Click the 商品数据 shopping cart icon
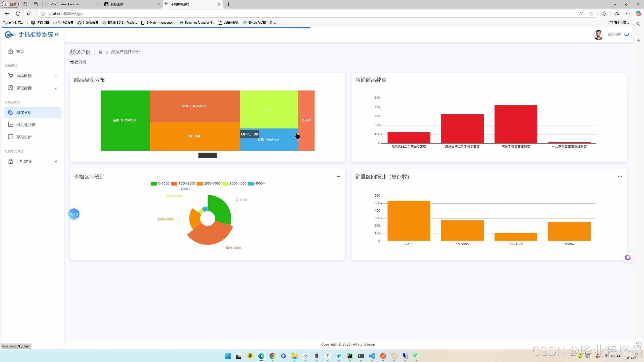Screen dimensions: 644x362 (x=11, y=76)
